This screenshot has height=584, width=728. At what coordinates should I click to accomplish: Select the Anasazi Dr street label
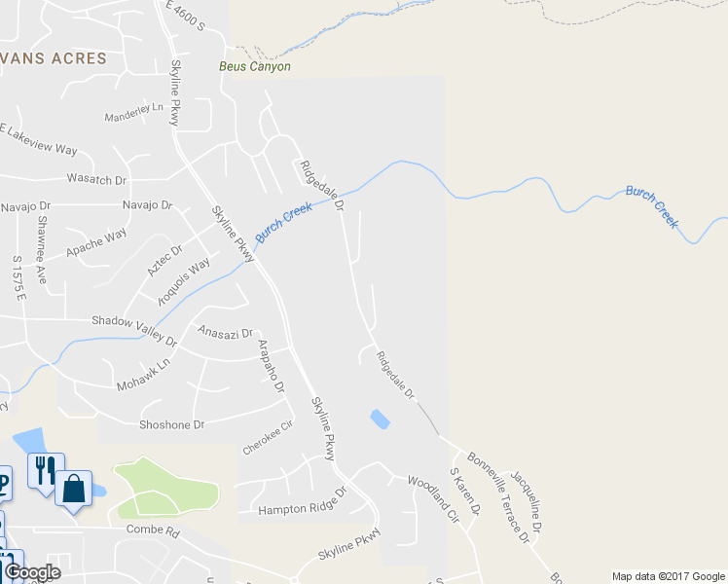click(x=225, y=332)
